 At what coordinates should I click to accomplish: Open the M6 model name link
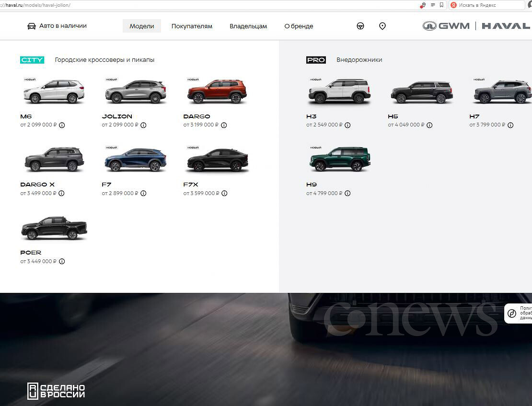tap(26, 116)
